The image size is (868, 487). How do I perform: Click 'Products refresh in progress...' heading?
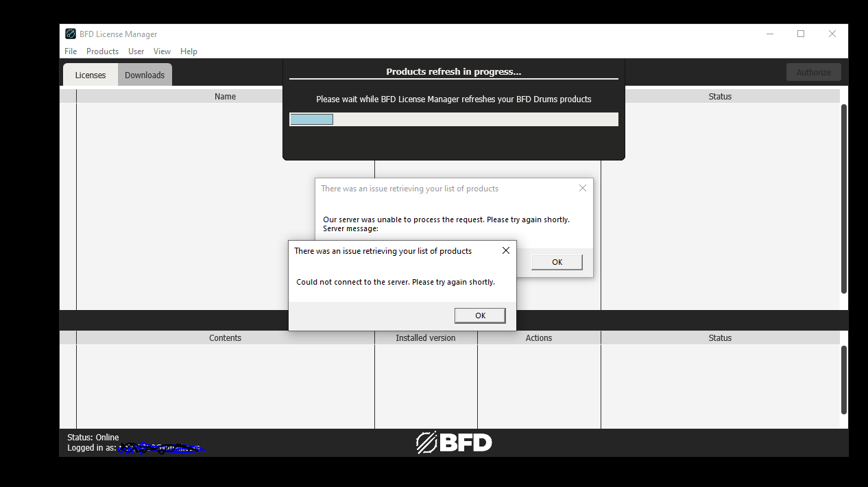point(454,71)
